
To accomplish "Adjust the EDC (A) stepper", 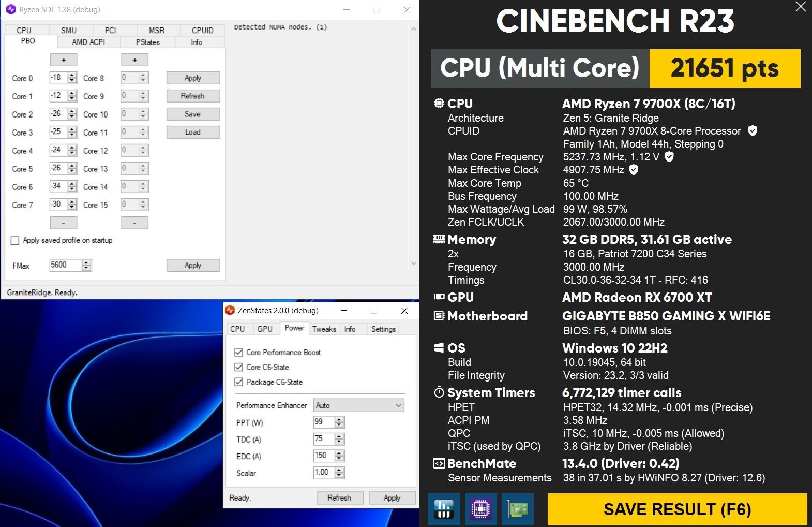I will pos(339,456).
